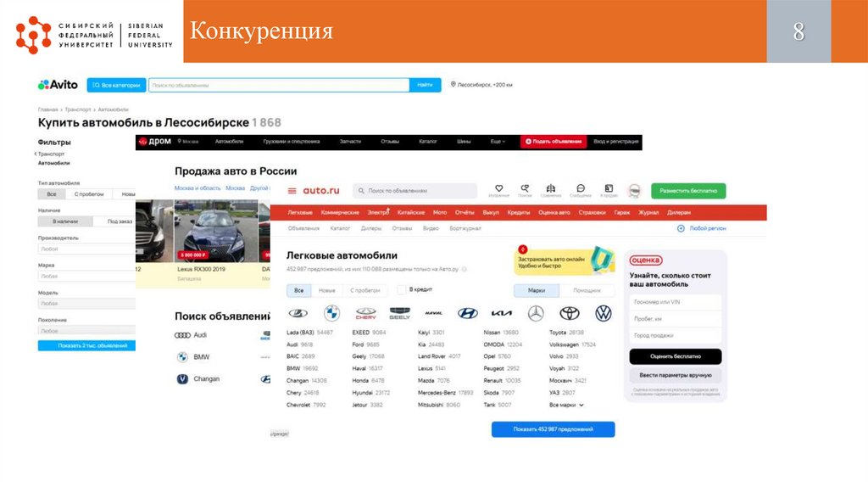Open the Сравнение scales icon
868x487 pixels.
point(550,188)
